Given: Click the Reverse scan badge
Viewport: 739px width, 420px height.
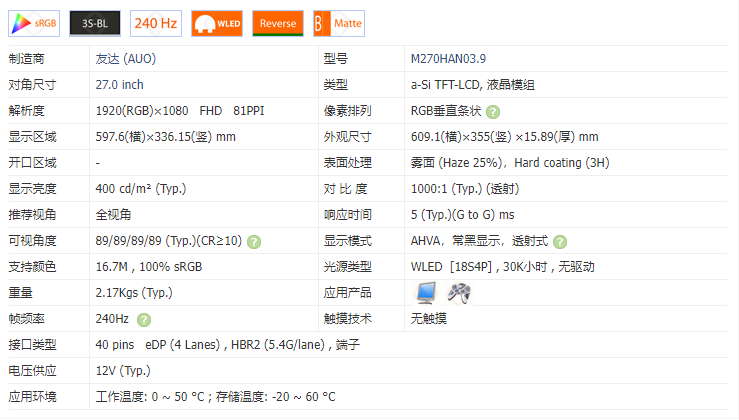Looking at the screenshot, I should (x=278, y=23).
